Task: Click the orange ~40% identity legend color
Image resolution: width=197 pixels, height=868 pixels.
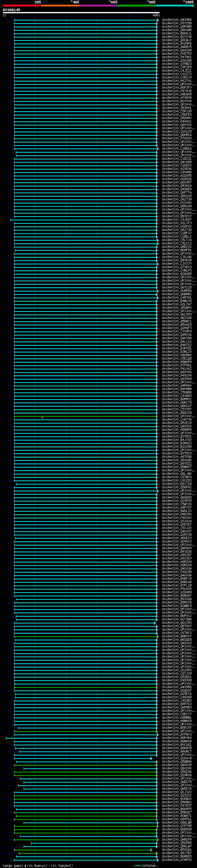Action: point(60,6)
